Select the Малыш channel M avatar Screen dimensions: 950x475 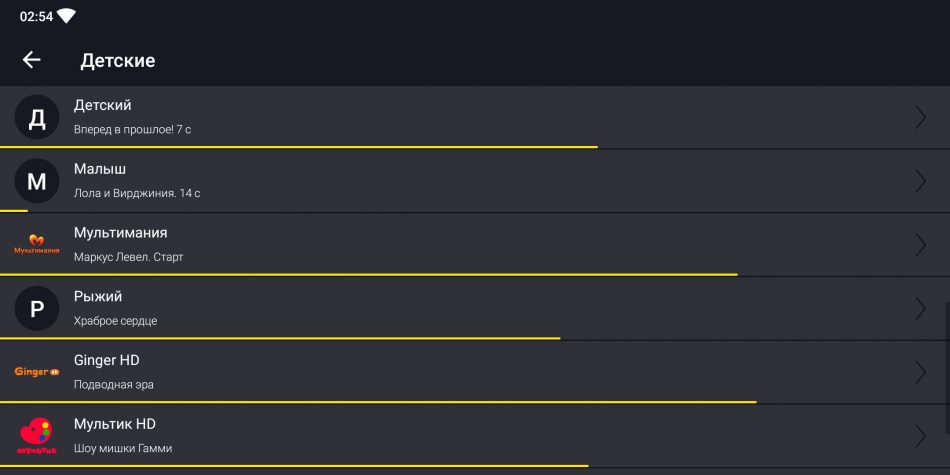tap(37, 181)
